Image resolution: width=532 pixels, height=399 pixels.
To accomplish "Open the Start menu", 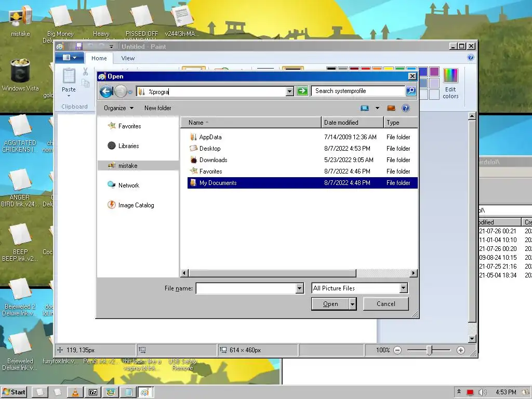I will (x=14, y=392).
